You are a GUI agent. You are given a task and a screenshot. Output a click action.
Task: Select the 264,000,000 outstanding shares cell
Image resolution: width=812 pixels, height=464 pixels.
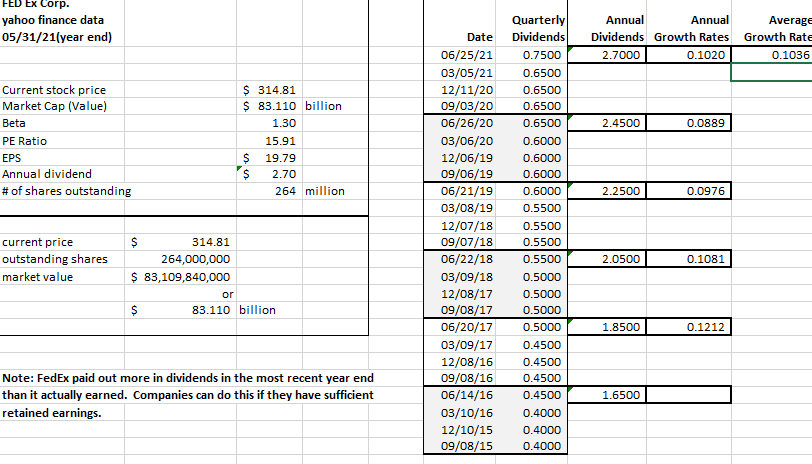(x=181, y=258)
